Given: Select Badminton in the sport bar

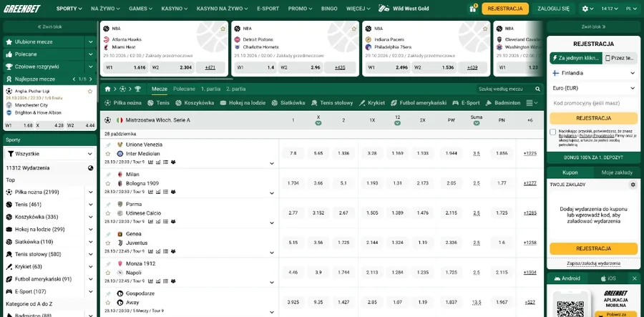Looking at the screenshot, I should click(503, 103).
